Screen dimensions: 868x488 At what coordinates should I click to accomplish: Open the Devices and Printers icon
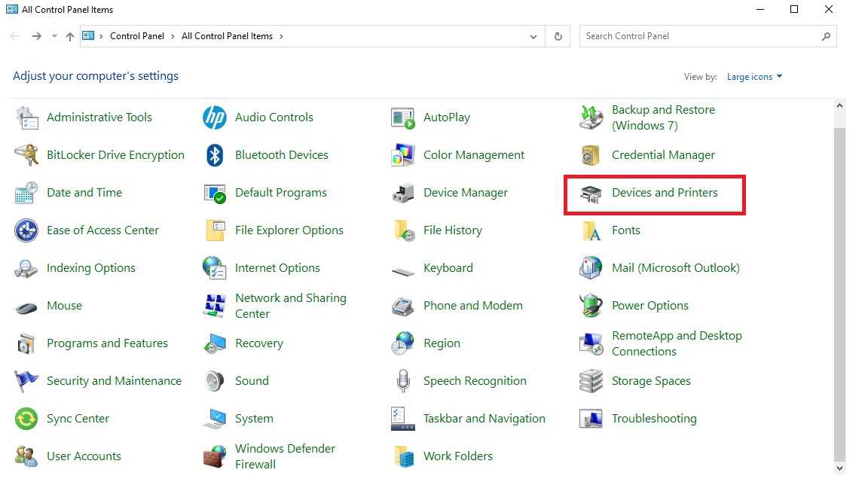591,194
